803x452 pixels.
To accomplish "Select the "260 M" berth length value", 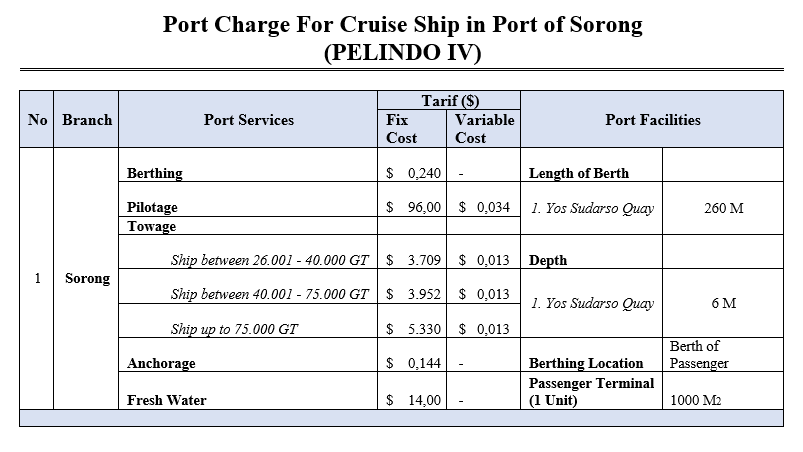I will point(723,209).
